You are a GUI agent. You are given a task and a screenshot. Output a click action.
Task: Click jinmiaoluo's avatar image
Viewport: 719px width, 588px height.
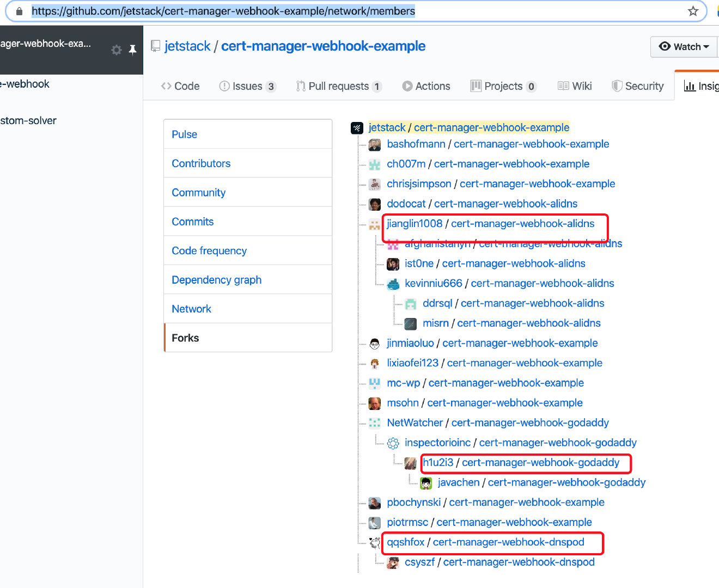(375, 344)
